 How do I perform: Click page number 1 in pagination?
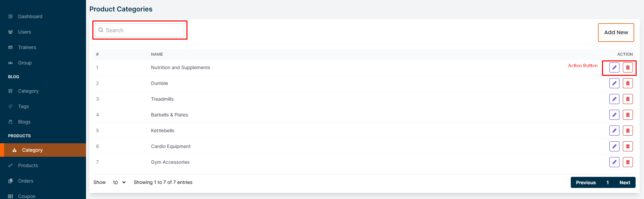point(607,183)
